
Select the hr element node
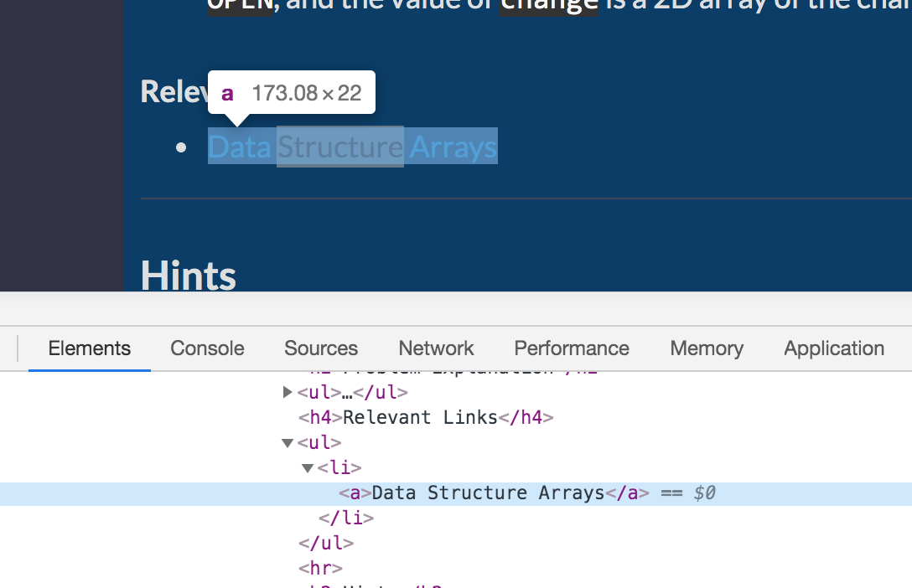(x=320, y=568)
